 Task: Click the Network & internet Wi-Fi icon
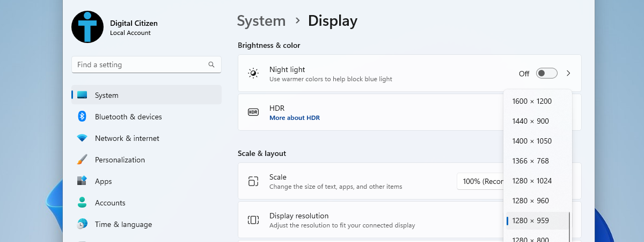pos(82,138)
